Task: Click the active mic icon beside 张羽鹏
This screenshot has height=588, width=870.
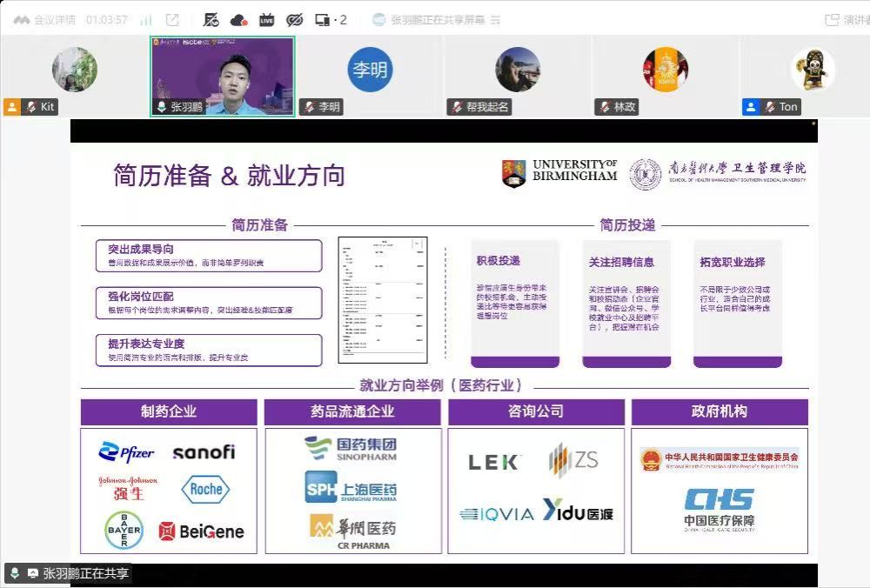Action: click(x=162, y=106)
